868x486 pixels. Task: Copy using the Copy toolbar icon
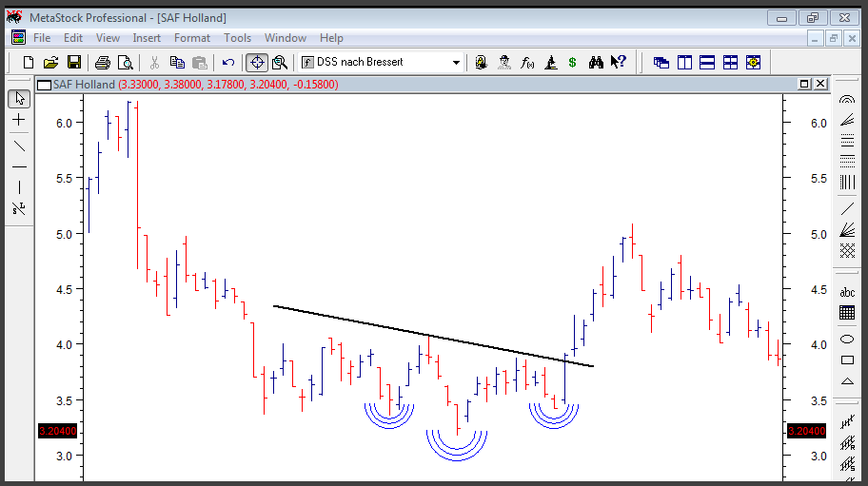pyautogui.click(x=177, y=63)
